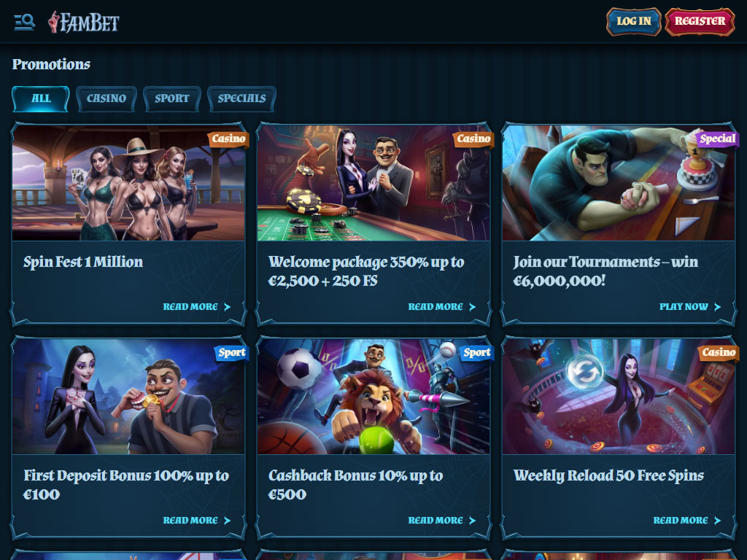Open Read More for Welcome package
The height and width of the screenshot is (560, 747).
tap(441, 307)
